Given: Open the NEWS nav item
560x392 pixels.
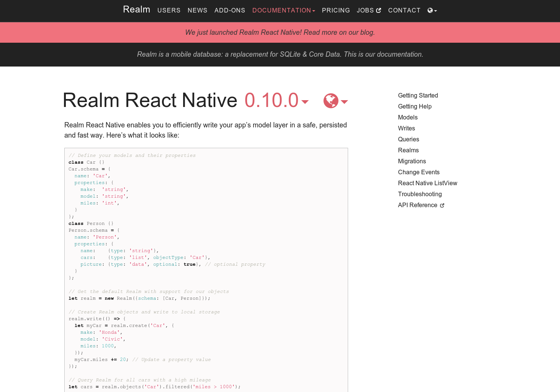Looking at the screenshot, I should tap(198, 11).
